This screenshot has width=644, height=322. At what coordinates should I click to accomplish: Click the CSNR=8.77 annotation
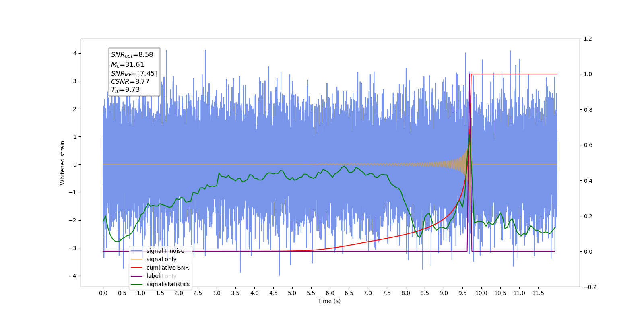point(130,81)
